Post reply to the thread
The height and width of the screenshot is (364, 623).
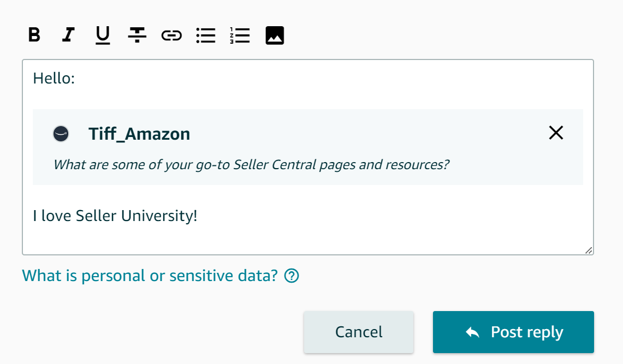(513, 332)
